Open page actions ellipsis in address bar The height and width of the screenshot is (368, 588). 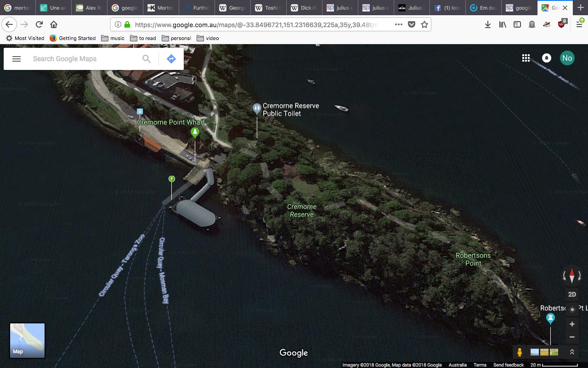(398, 24)
